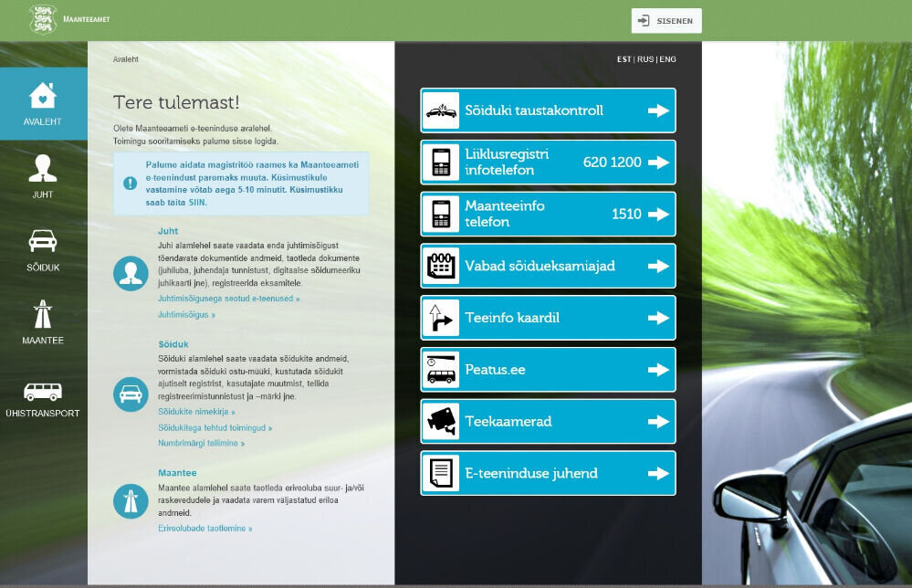Image resolution: width=912 pixels, height=588 pixels.
Task: Open the Liiklusregistri infotelefon tile label
Action: pyautogui.click(x=507, y=163)
